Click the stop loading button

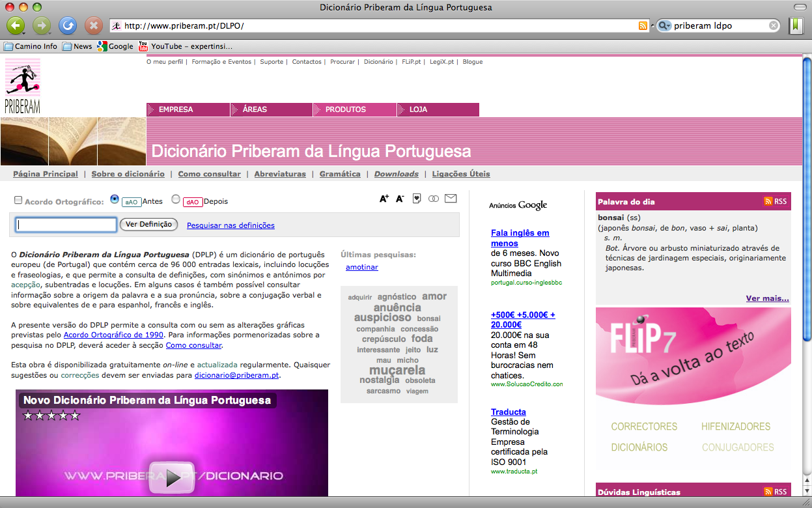[94, 25]
